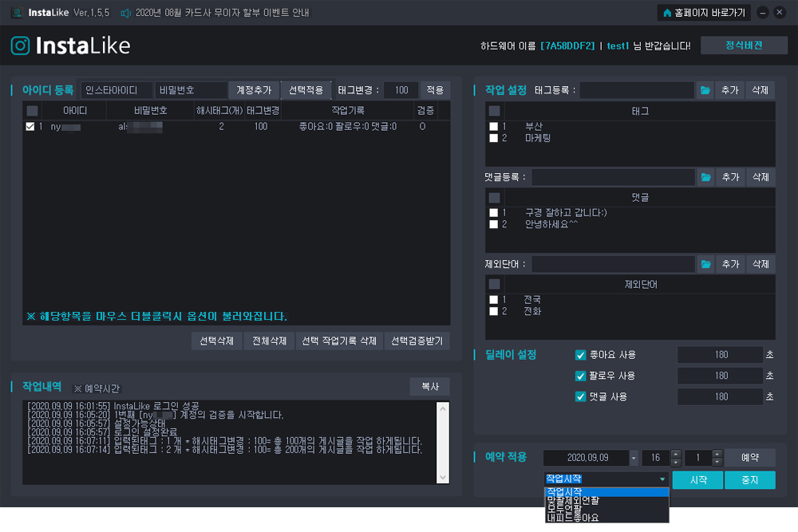Screen dimensions: 798x532
Task: Check the 안녕하세요^^ comment checkbox
Action: tap(493, 224)
